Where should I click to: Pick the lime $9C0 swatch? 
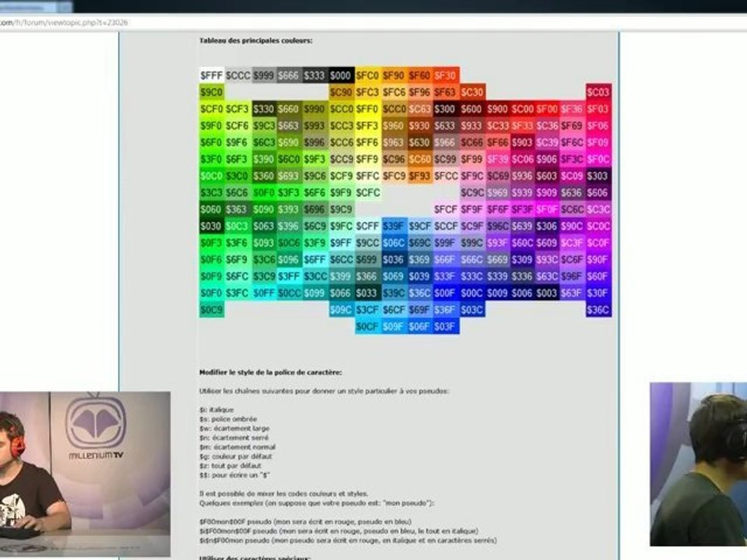[212, 92]
